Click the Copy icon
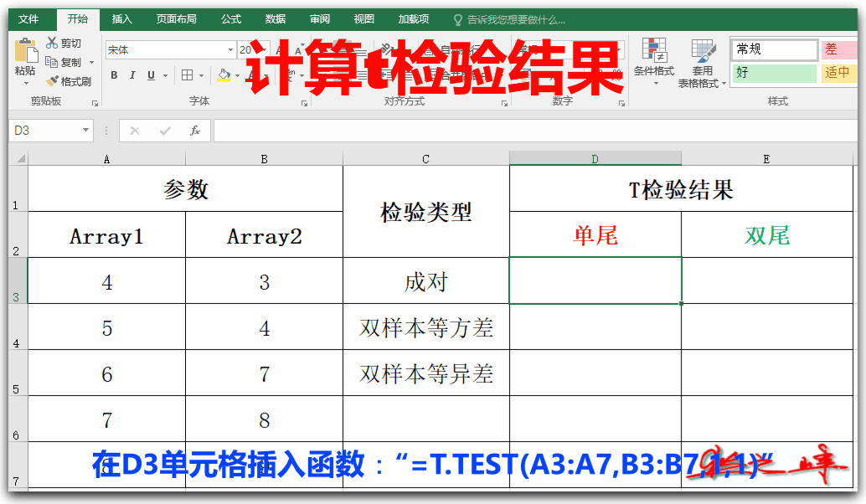The height and width of the screenshot is (504, 866). (x=51, y=62)
